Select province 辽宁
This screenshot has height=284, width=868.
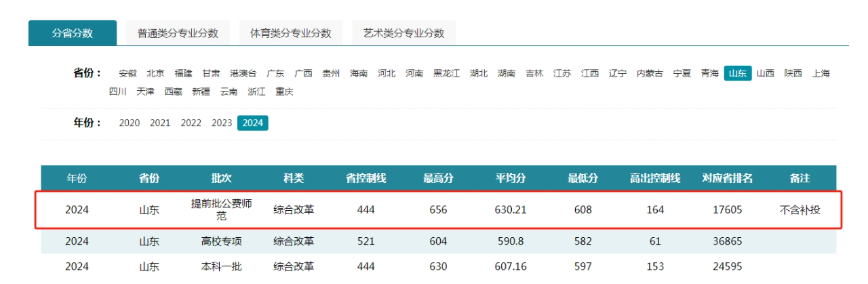(618, 73)
